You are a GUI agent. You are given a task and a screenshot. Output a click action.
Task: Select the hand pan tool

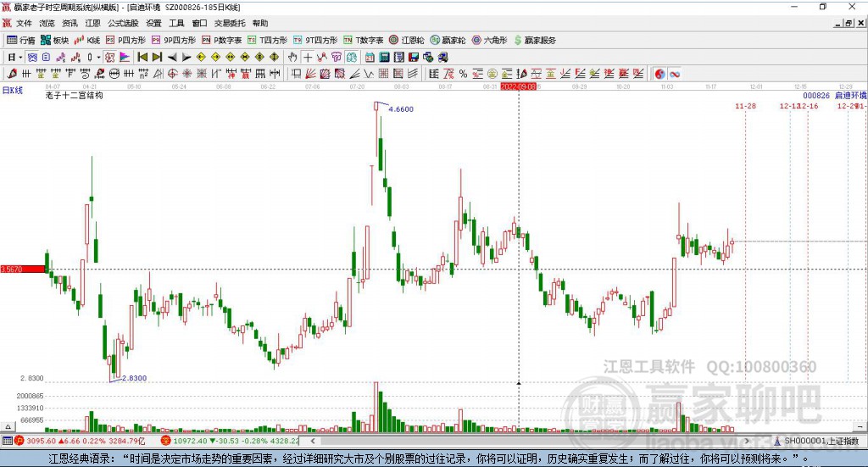click(292, 57)
